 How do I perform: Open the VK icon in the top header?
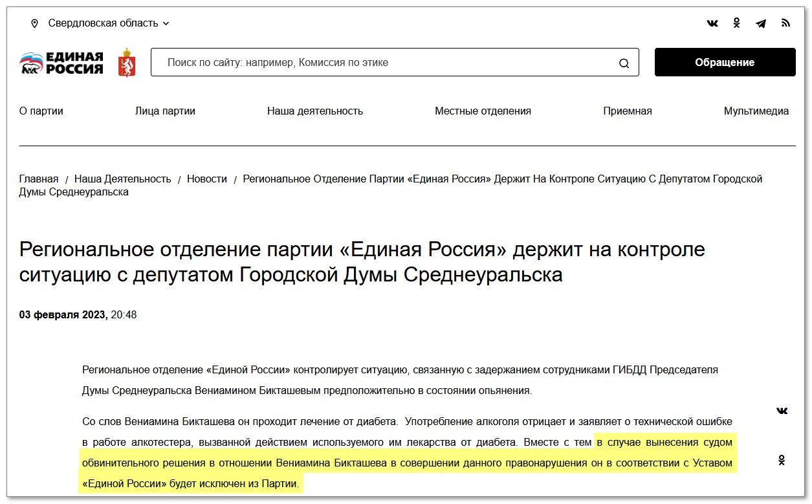tap(712, 23)
